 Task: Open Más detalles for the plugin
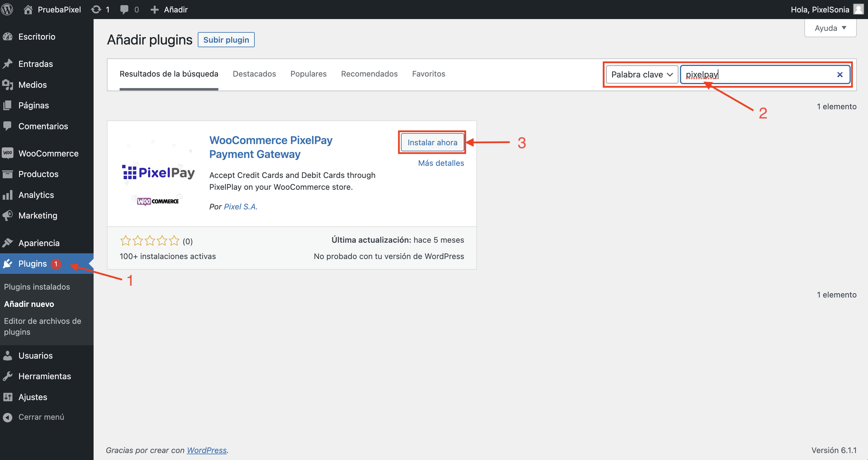(441, 163)
